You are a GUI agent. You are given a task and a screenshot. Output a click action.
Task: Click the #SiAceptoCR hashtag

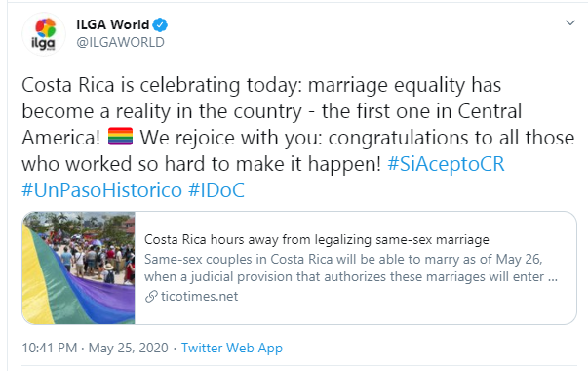pos(446,164)
